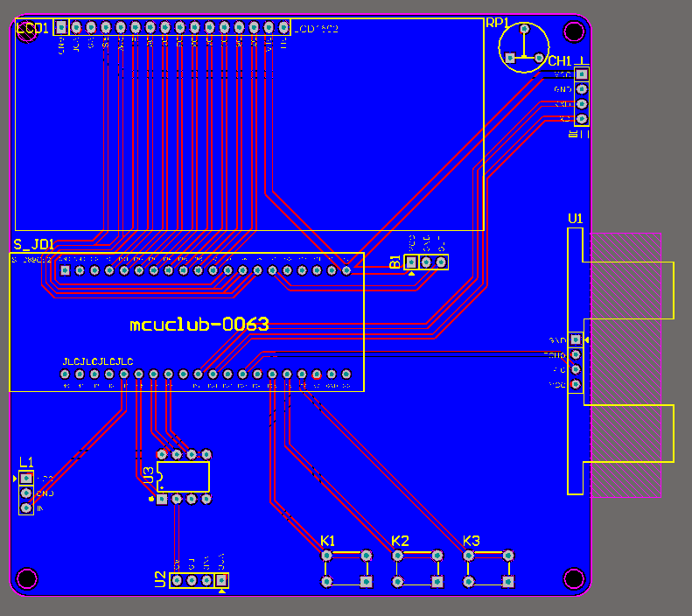Click the LCD1602 silkscreen label

[317, 29]
